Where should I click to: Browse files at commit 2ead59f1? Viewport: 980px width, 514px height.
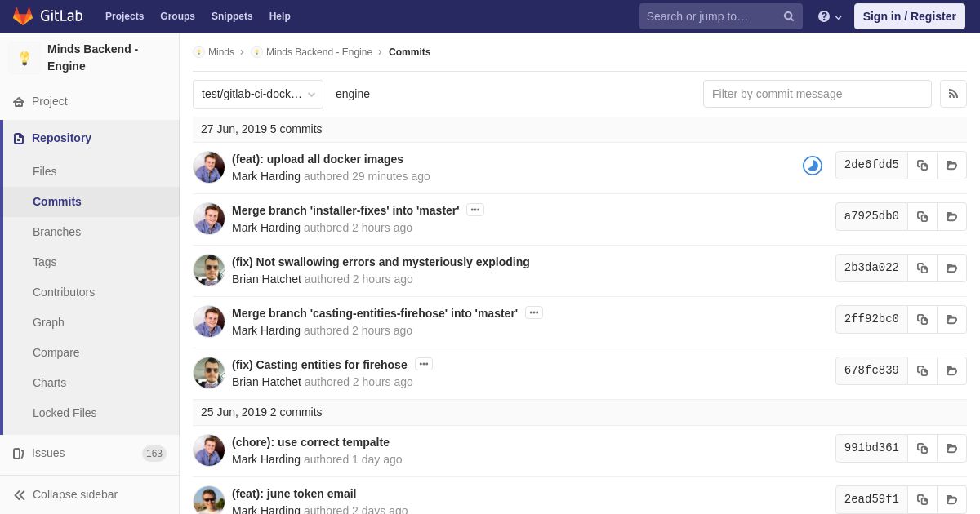[x=951, y=499]
